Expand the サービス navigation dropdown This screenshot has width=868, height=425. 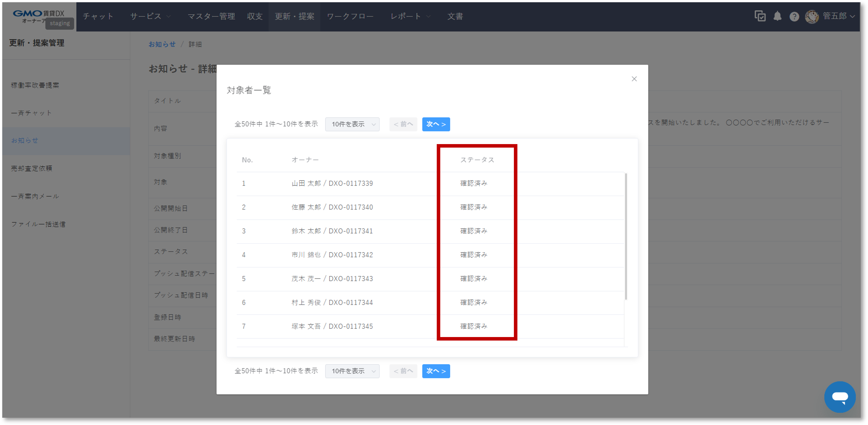[150, 16]
